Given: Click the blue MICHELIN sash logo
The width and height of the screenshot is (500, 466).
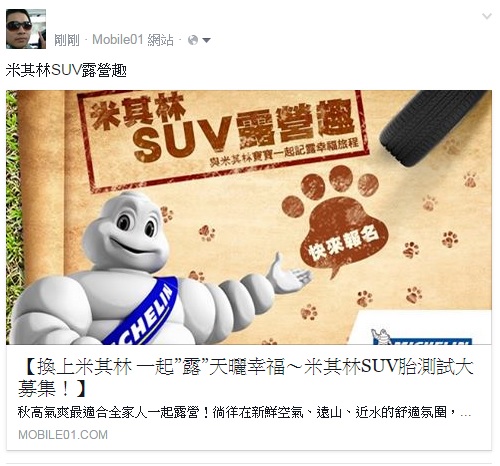Looking at the screenshot, I should point(143,312).
